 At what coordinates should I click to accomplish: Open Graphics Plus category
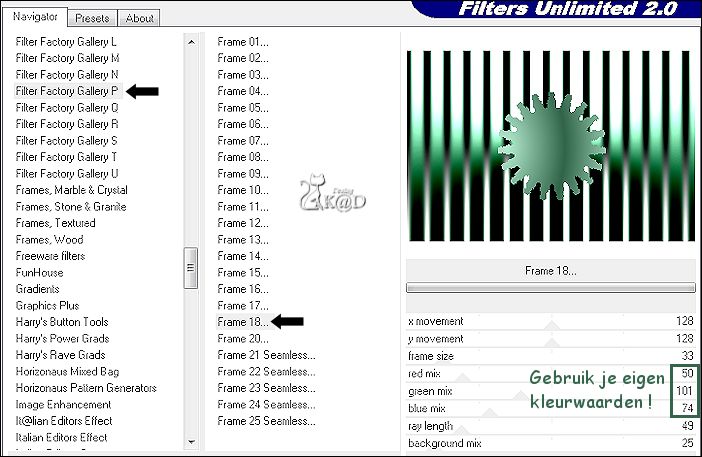click(47, 306)
